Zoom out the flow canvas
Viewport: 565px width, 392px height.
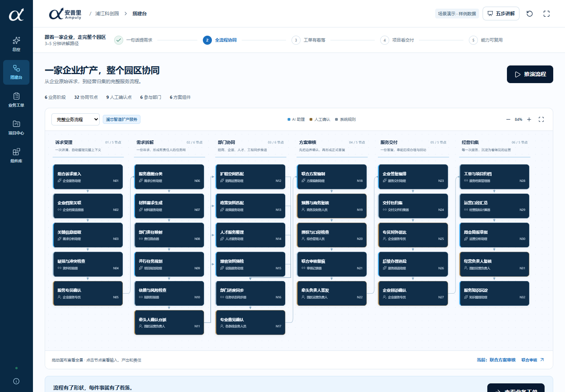point(508,120)
